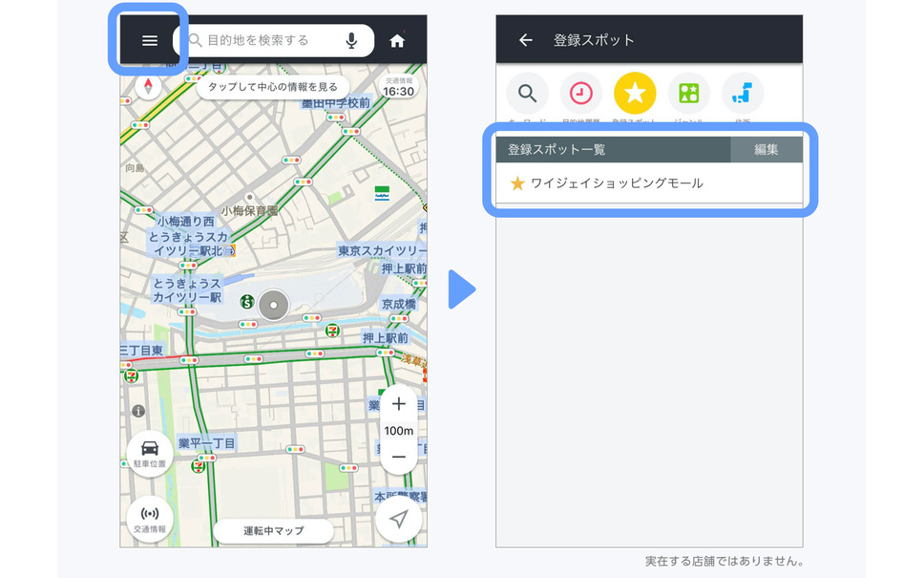The image size is (924, 578).
Task: Tap the red compass icon
Action: tap(148, 88)
